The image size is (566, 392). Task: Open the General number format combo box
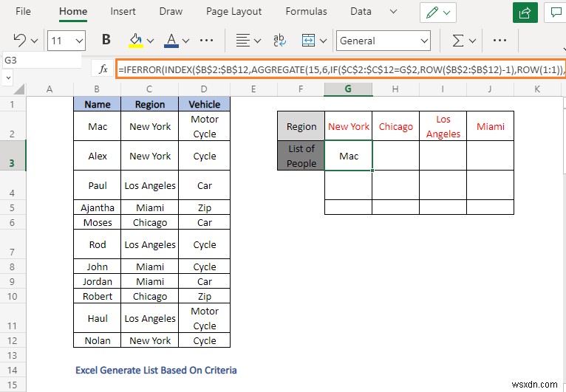coord(383,41)
